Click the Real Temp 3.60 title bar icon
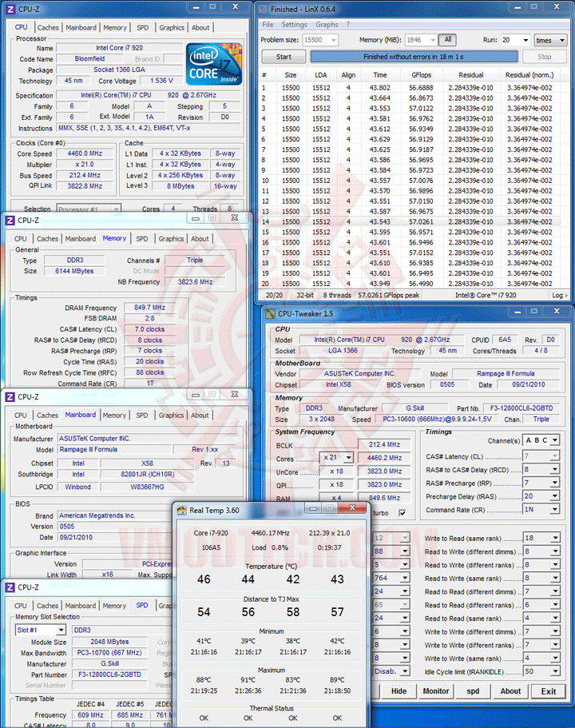This screenshot has width=575, height=728. (x=181, y=511)
